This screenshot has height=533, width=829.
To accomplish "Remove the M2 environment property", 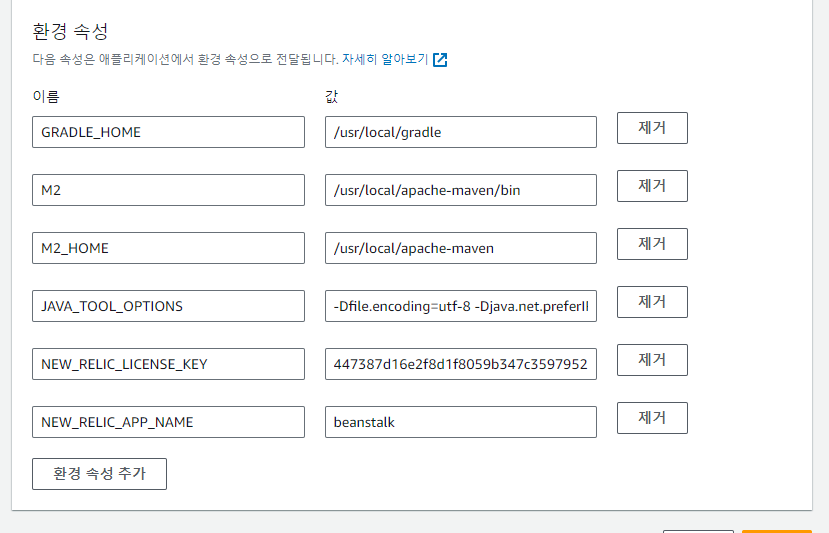I will pyautogui.click(x=652, y=186).
